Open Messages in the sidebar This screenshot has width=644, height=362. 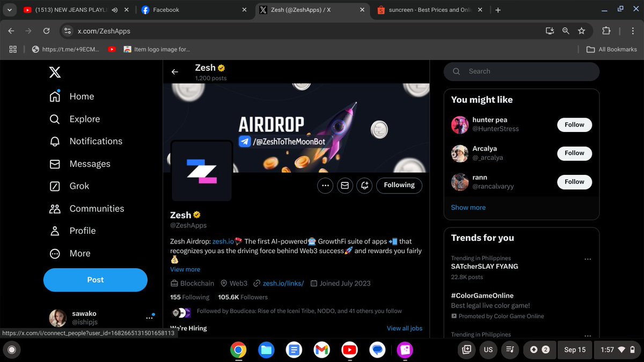coord(79,164)
